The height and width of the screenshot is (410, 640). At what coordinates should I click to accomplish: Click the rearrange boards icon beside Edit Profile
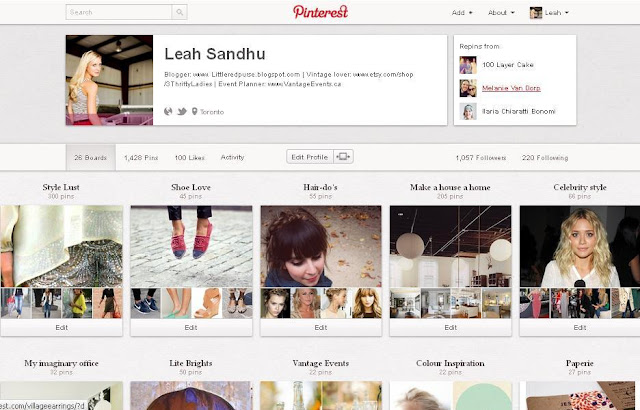pyautogui.click(x=343, y=157)
